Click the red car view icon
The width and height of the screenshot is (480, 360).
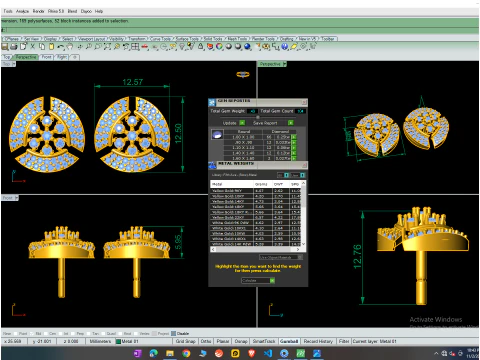pyautogui.click(x=144, y=47)
